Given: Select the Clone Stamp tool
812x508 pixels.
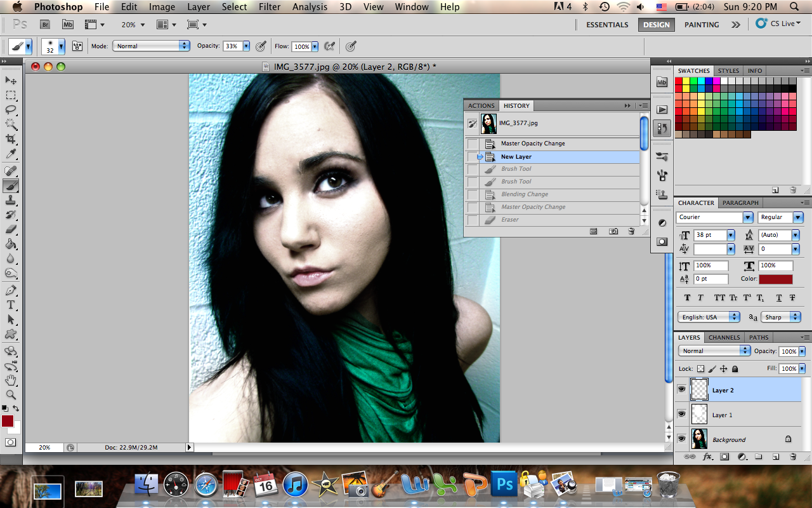Looking at the screenshot, I should click(x=11, y=200).
